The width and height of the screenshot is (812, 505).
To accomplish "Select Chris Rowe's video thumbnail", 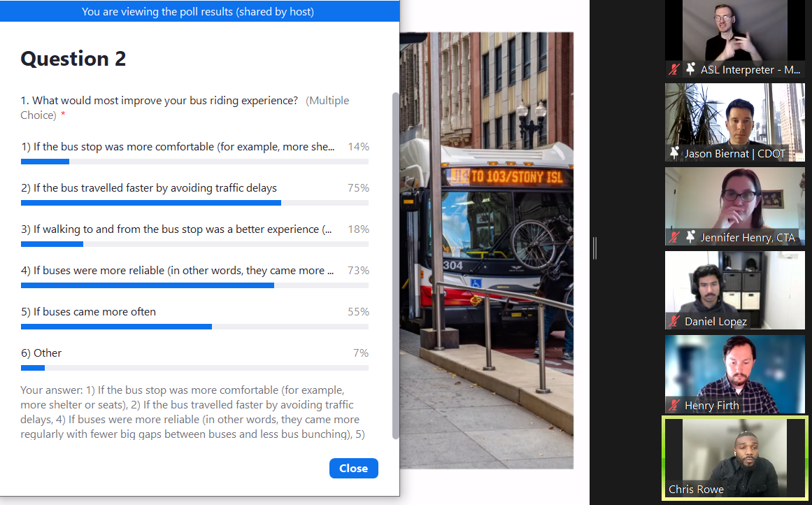I will 735,458.
